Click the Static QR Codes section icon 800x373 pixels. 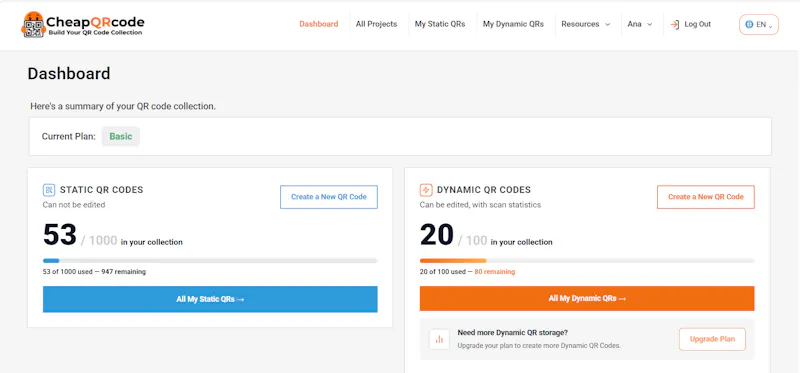pos(48,190)
